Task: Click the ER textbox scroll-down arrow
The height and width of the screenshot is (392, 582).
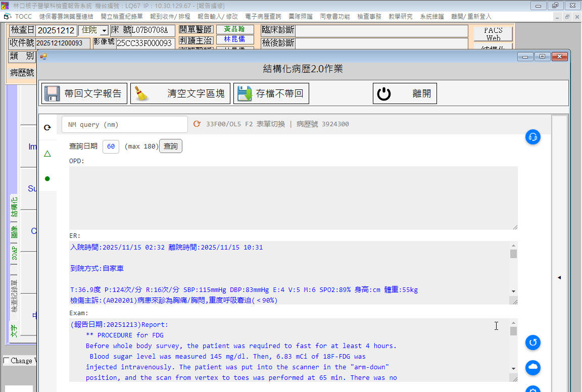Action: point(513,291)
